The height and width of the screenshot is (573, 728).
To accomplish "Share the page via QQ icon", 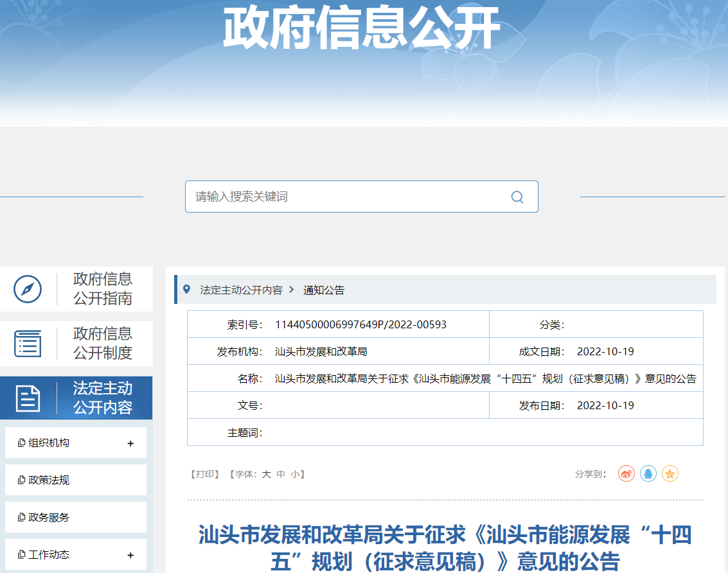I will 648,474.
